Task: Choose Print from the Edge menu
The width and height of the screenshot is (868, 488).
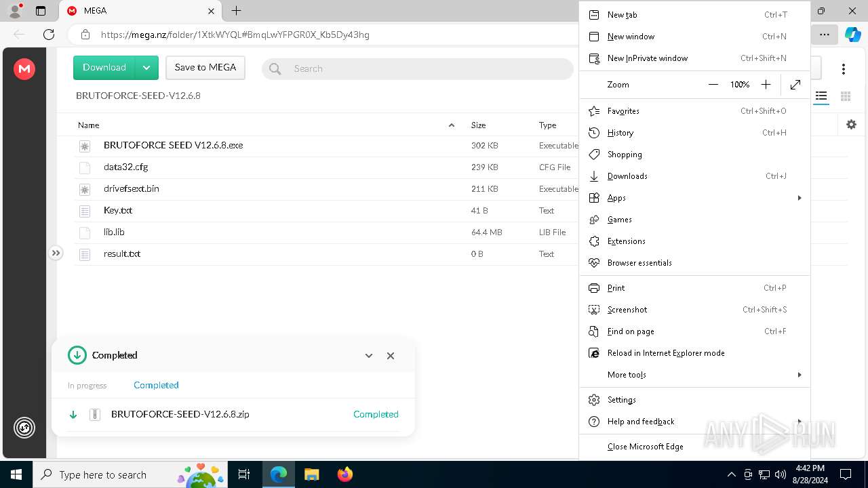Action: [695, 288]
